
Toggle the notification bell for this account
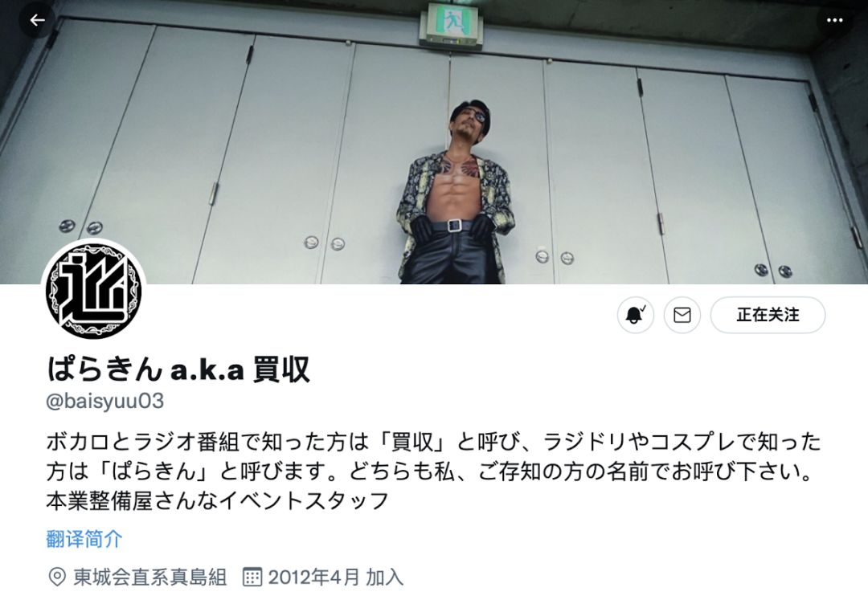click(x=636, y=315)
